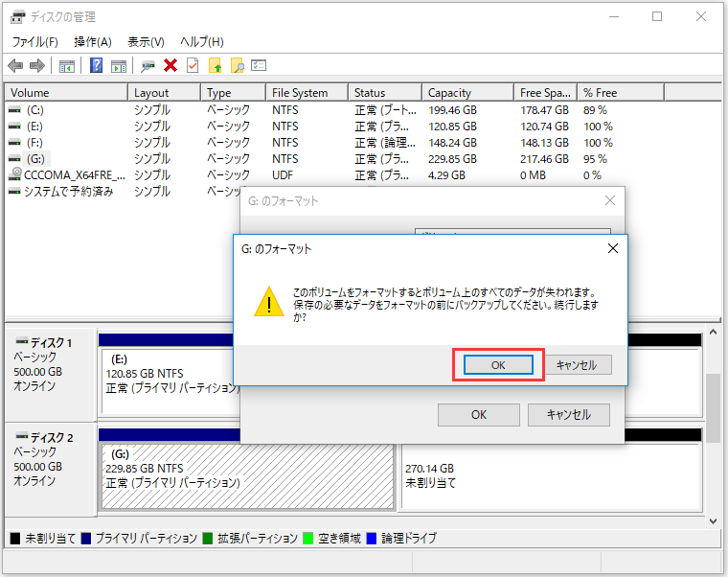
Task: Click the Forward arrow toolbar icon
Action: point(37,65)
